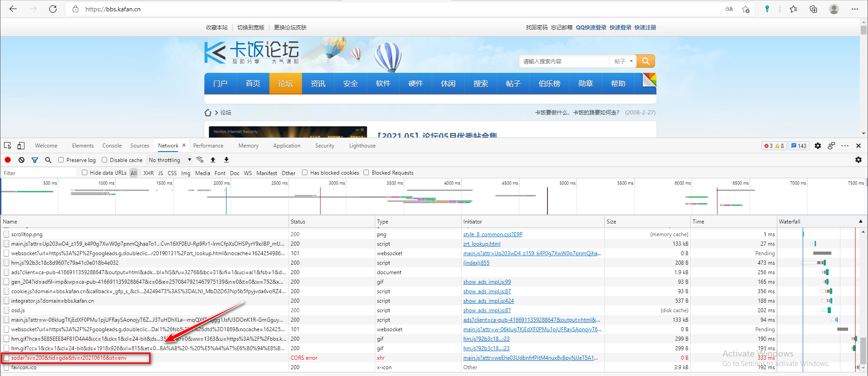868x376 pixels.
Task: Click the DevTools feedback icon
Action: coord(831,146)
